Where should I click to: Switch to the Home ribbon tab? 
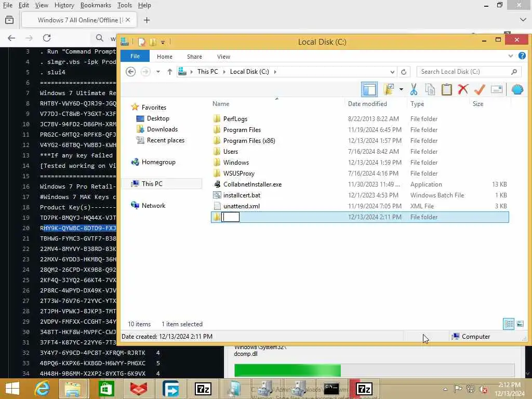coord(165,57)
